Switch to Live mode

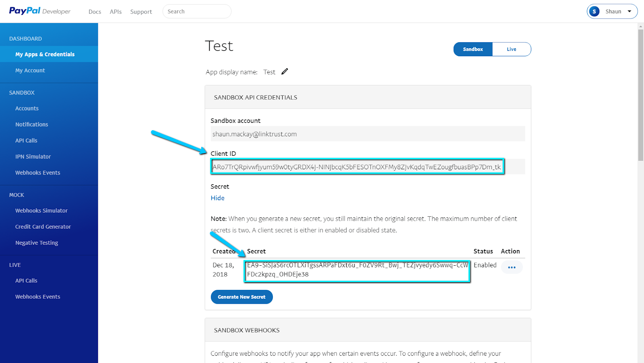point(512,49)
